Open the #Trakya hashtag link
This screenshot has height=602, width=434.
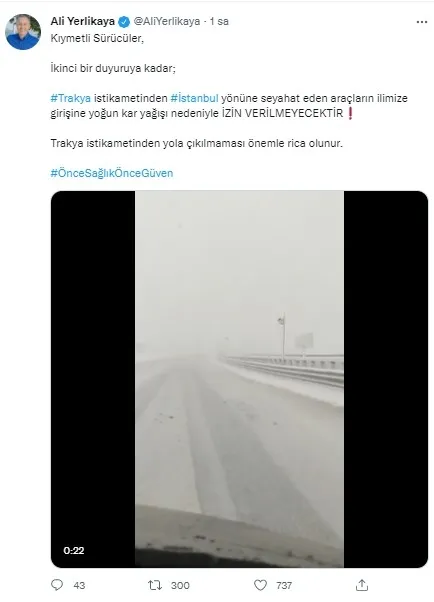click(x=71, y=98)
